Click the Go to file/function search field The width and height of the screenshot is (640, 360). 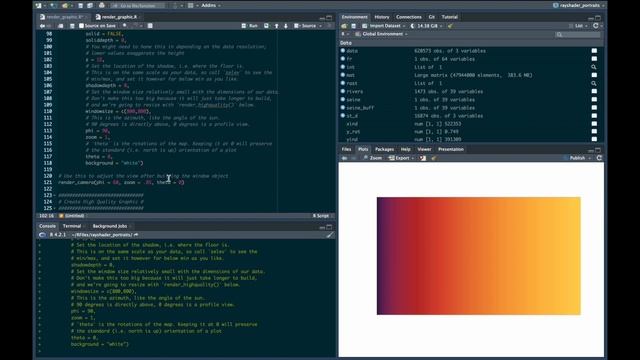(x=138, y=6)
